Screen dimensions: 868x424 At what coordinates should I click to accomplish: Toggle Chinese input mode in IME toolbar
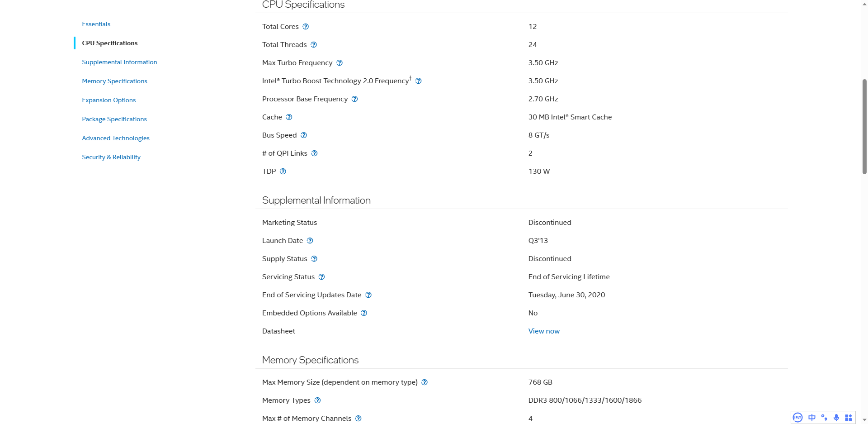(x=812, y=418)
